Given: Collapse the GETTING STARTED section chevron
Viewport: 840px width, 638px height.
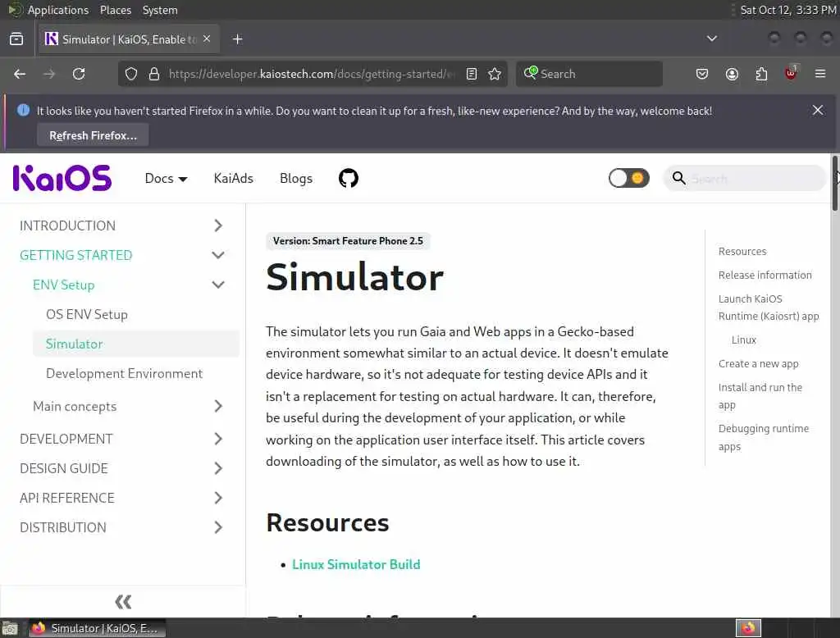Looking at the screenshot, I should 218,255.
